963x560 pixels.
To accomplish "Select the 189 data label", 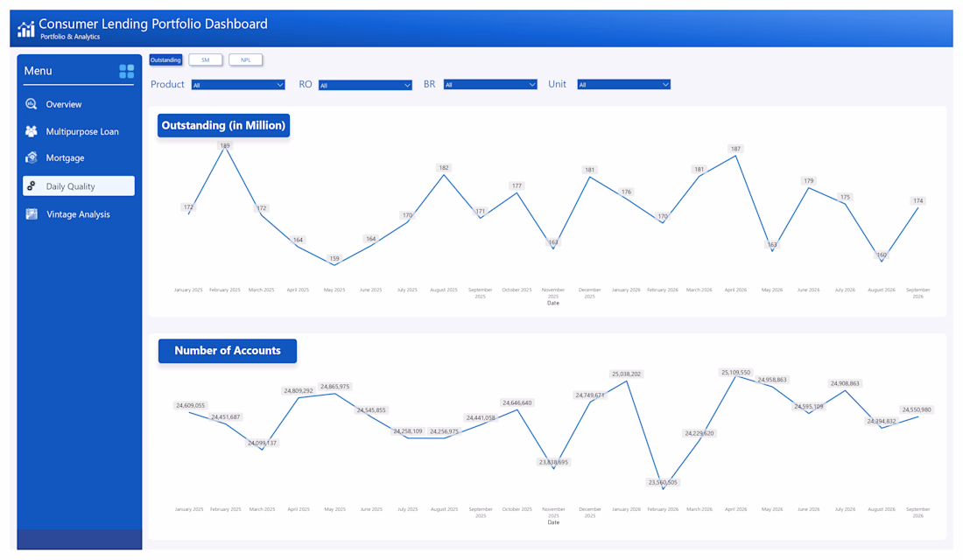I will pyautogui.click(x=225, y=145).
